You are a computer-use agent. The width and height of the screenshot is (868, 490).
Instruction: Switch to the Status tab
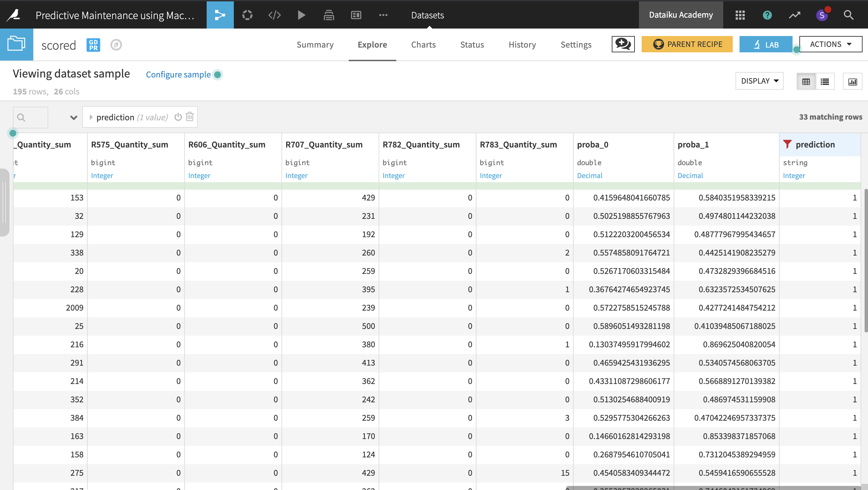pyautogui.click(x=472, y=45)
